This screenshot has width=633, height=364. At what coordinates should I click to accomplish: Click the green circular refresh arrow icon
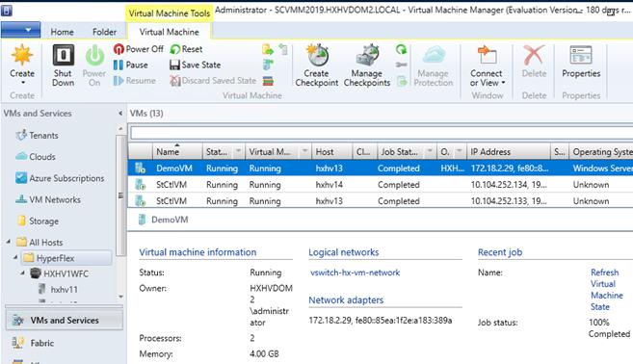[x=401, y=49]
